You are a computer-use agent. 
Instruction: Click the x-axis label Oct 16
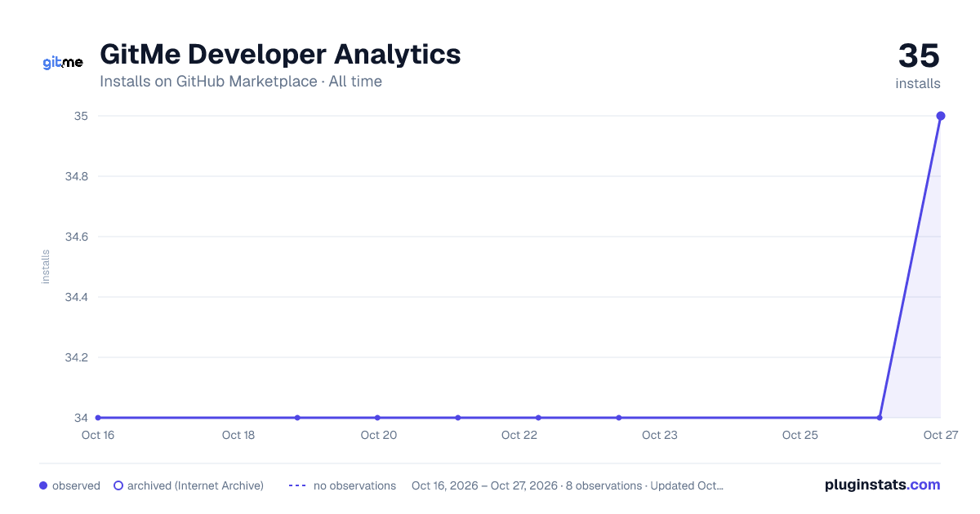(x=98, y=435)
